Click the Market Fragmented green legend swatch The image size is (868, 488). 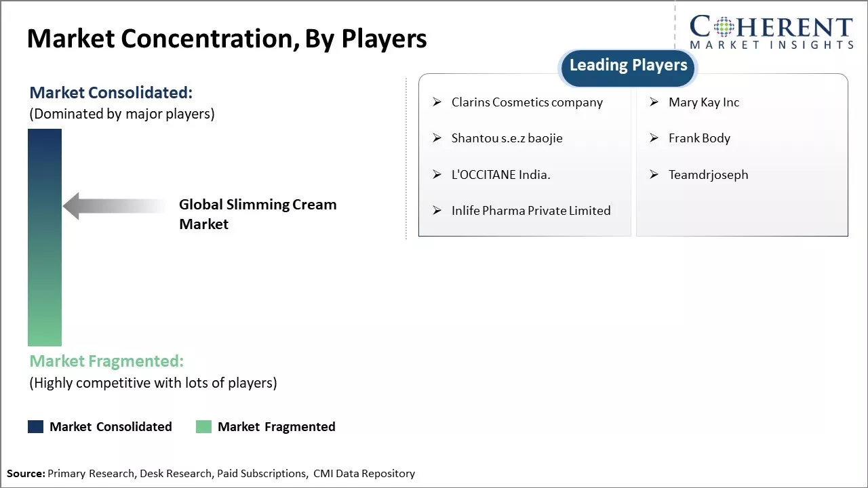203,426
